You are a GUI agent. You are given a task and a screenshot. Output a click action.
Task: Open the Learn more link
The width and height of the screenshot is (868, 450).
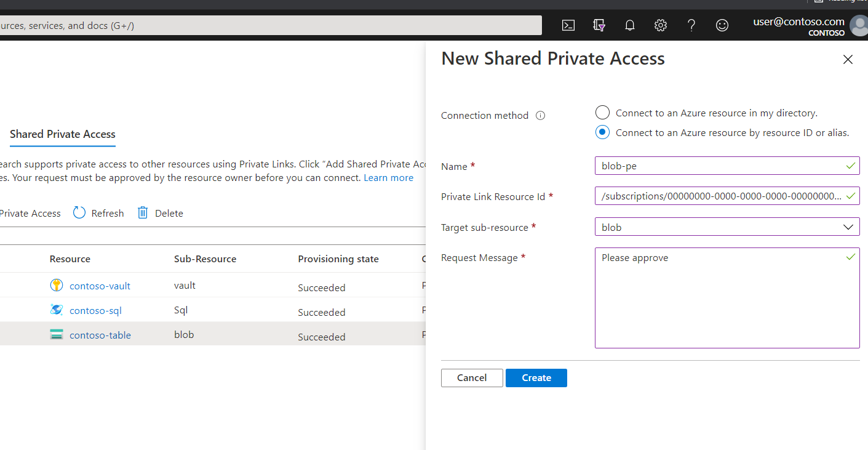pos(388,178)
